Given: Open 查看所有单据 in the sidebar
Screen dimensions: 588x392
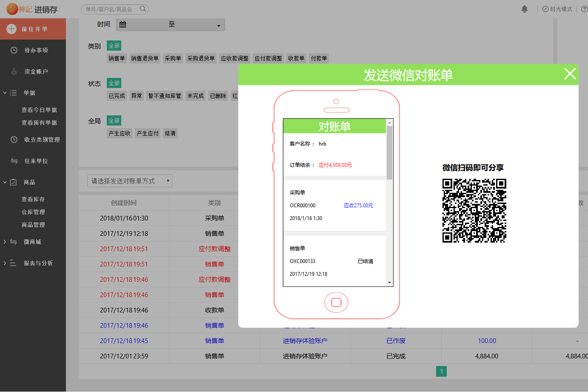Looking at the screenshot, I should 39,123.
